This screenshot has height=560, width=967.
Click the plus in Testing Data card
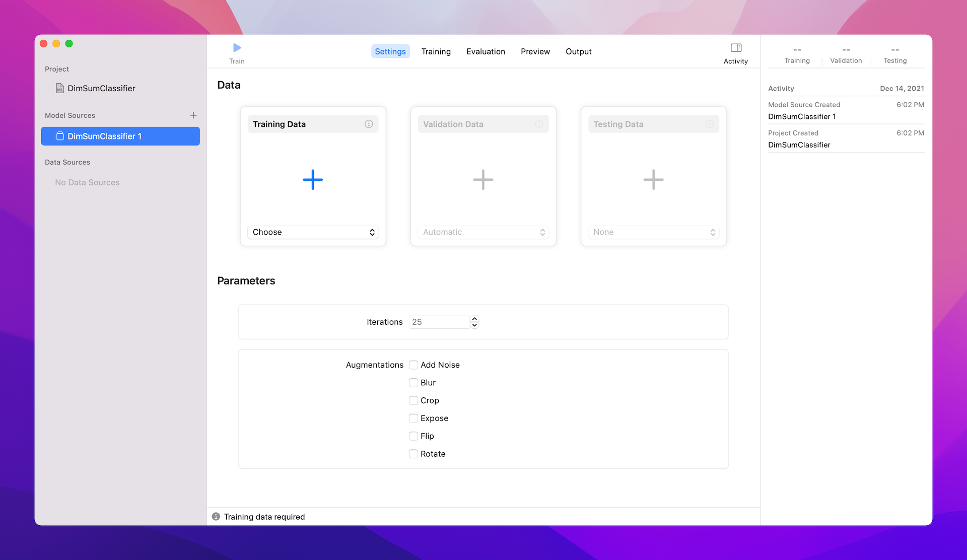click(653, 180)
